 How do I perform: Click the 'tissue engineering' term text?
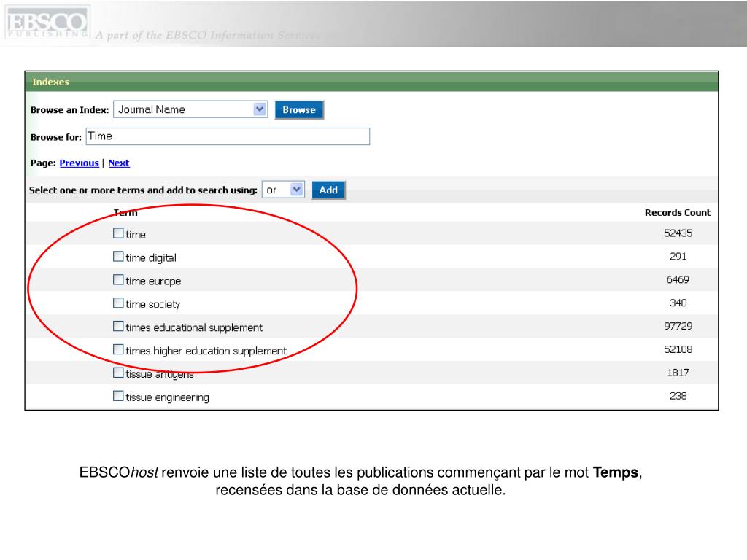(x=167, y=397)
